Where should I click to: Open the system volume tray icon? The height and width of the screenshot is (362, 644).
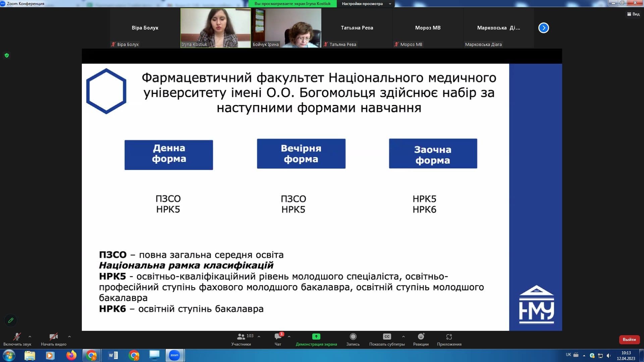click(x=609, y=356)
